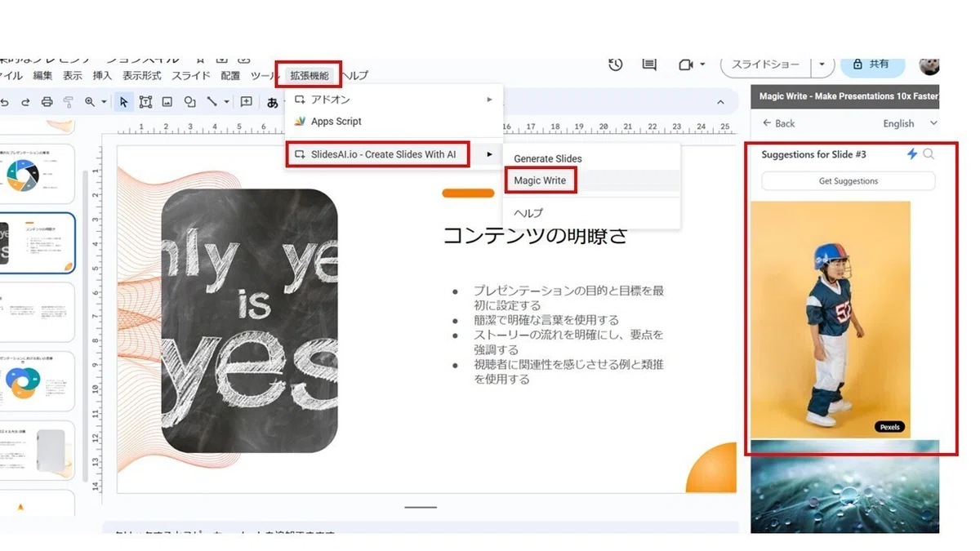Viewport: 980px width, 551px height.
Task: Click the text box tool icon
Action: click(x=145, y=102)
